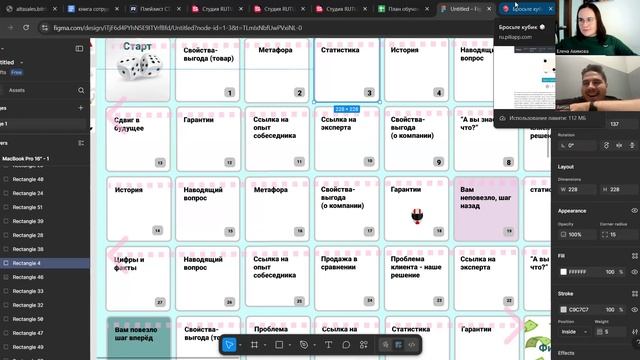Screen dimensions: 640x360
Task: Select the Comment tool
Action: coord(346,345)
